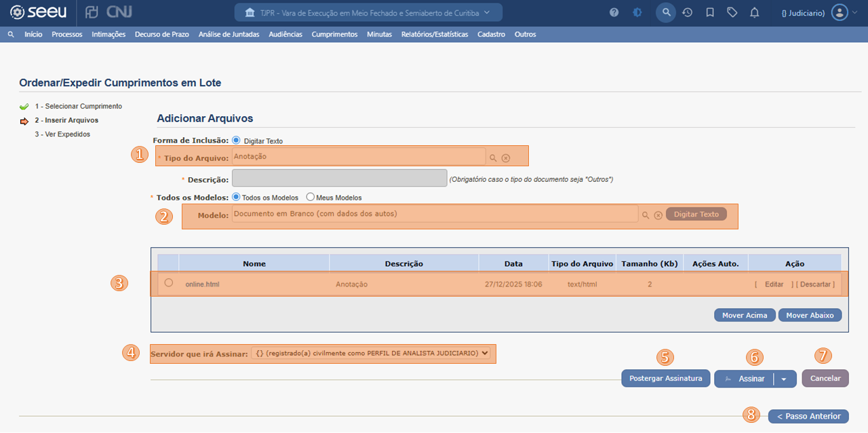Viewport: 868px width, 433px height.
Task: Open the TJPR court selector dropdown
Action: 369,13
